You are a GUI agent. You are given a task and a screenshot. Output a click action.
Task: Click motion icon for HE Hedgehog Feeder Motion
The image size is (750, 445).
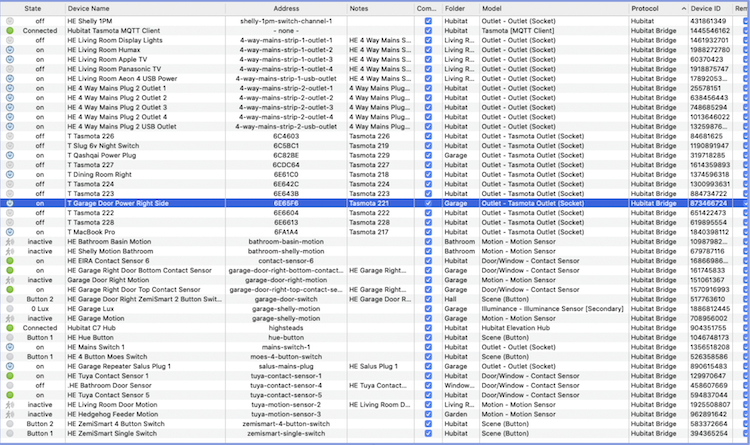click(10, 414)
